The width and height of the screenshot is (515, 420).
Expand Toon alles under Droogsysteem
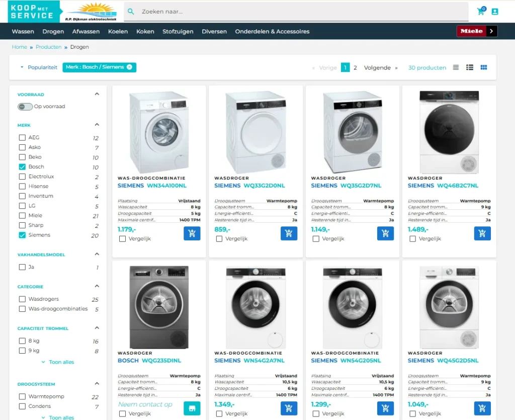(x=58, y=417)
